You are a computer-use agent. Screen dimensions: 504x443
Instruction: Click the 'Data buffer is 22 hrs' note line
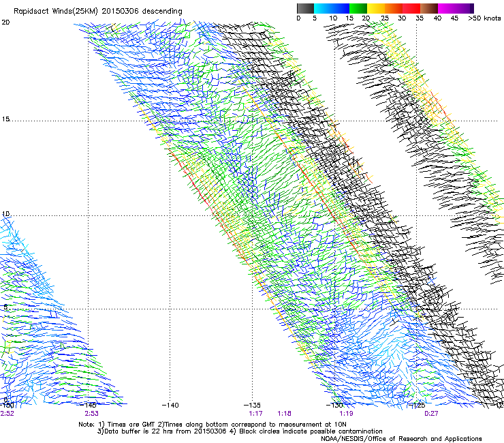(x=240, y=431)
